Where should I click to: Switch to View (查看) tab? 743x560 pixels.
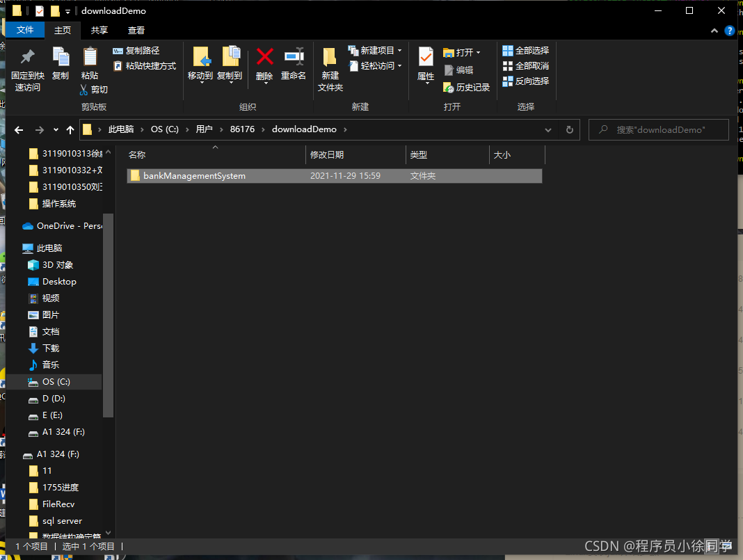tap(136, 31)
